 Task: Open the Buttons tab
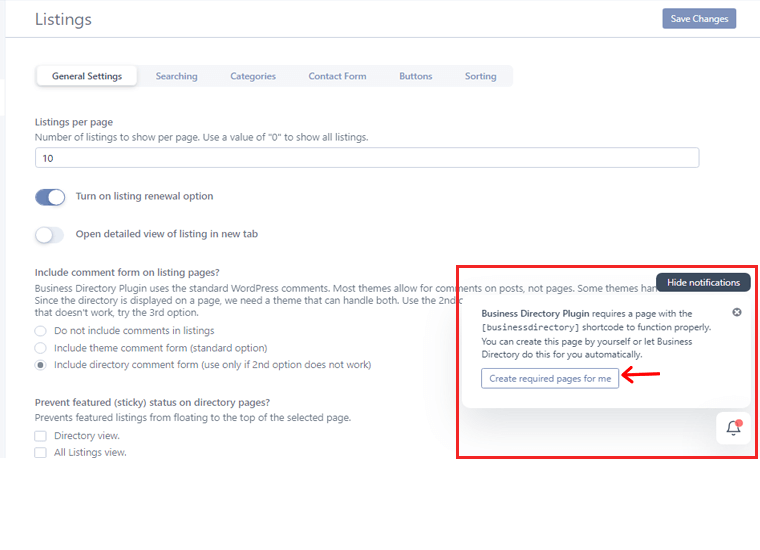click(415, 76)
